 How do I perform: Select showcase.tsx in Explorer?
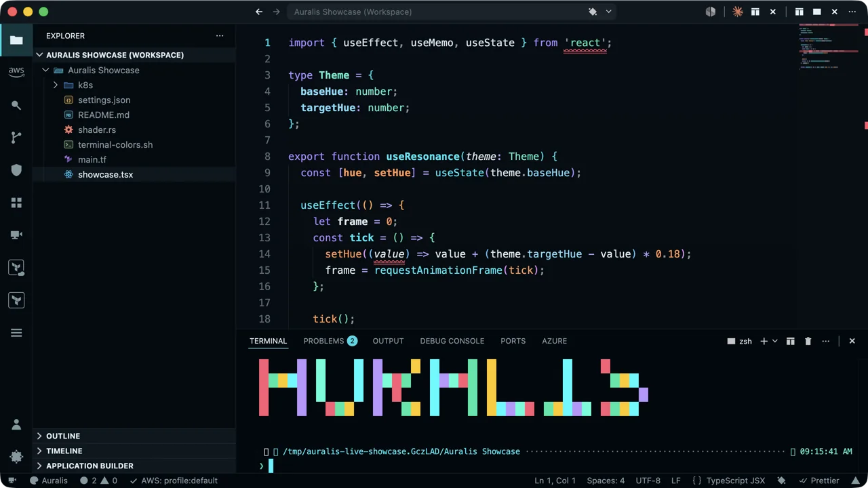coord(134,174)
